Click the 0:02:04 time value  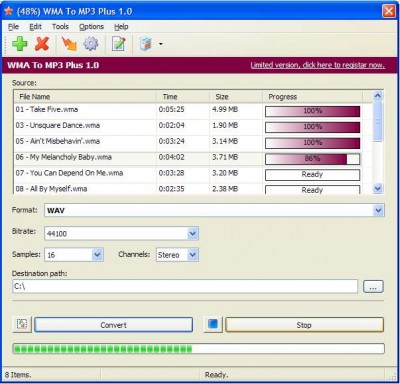click(171, 125)
